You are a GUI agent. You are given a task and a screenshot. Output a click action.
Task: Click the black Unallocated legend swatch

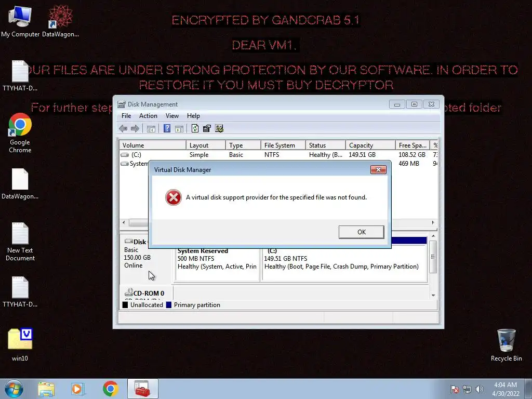click(125, 304)
